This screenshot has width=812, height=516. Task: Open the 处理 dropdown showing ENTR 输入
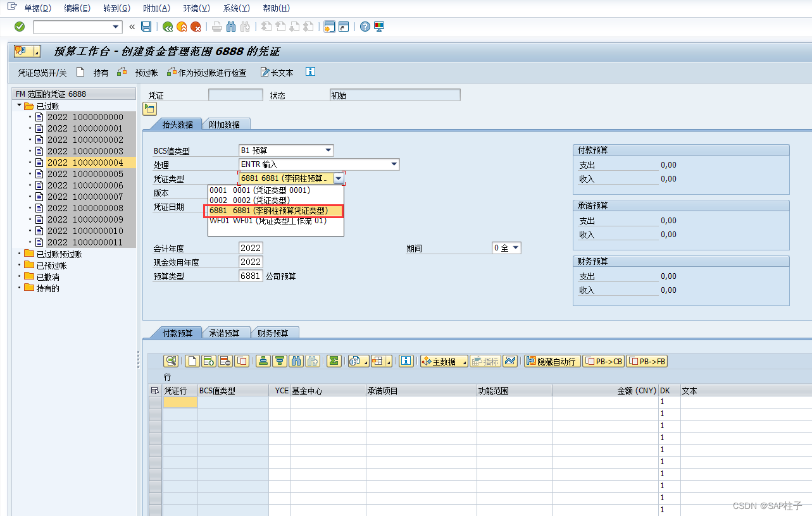coord(394,164)
